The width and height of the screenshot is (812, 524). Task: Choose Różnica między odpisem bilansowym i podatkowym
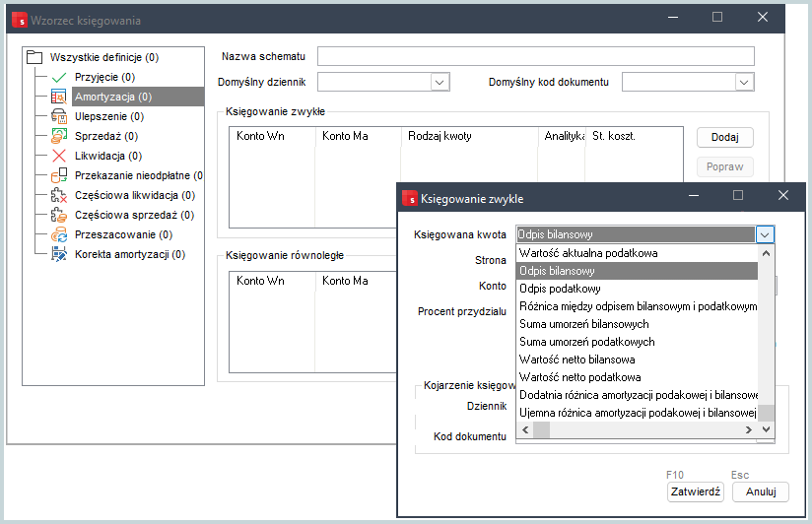click(638, 306)
